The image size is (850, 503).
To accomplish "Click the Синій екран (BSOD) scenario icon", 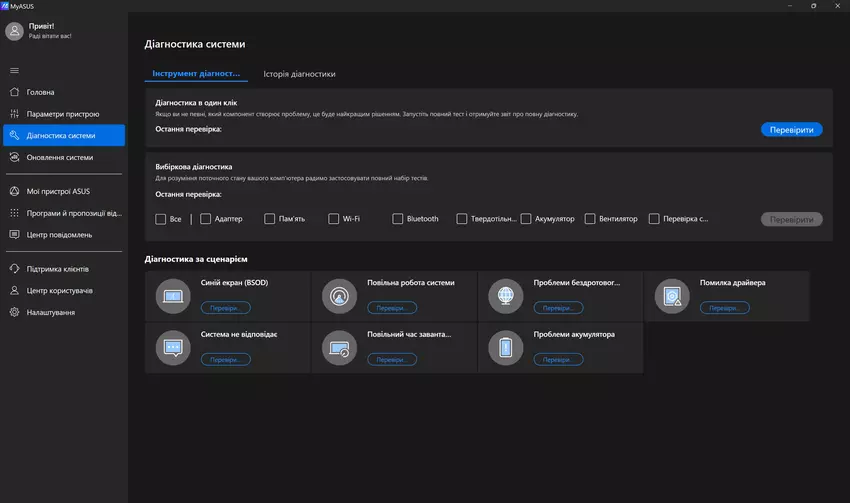I will pyautogui.click(x=174, y=297).
